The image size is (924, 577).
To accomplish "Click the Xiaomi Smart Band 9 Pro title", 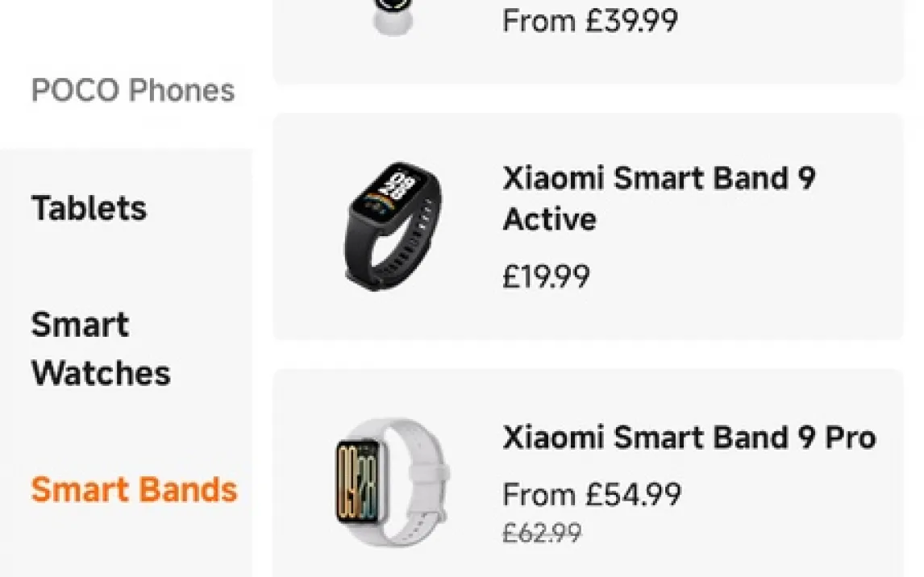I will click(689, 438).
